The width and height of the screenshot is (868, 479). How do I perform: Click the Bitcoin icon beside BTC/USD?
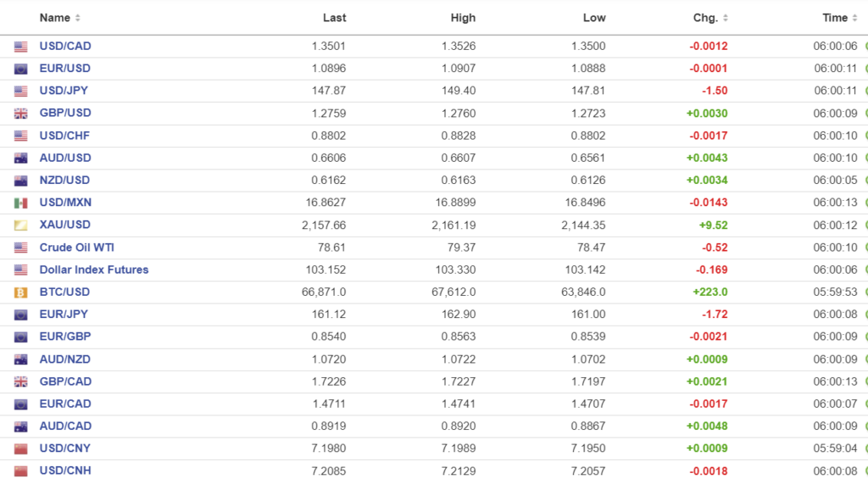coord(21,292)
